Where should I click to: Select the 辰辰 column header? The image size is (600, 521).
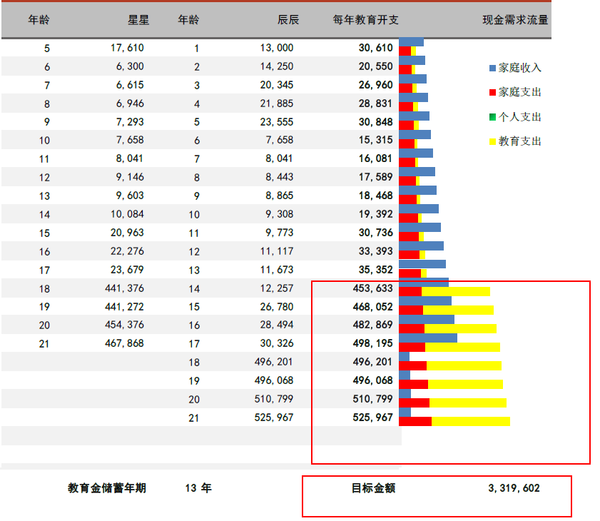288,20
